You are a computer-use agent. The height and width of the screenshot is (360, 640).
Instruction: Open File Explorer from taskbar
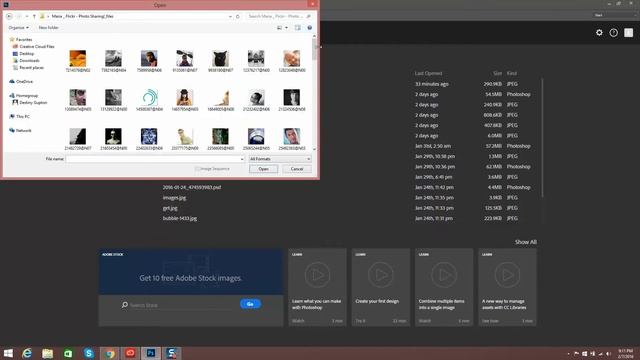[47, 353]
